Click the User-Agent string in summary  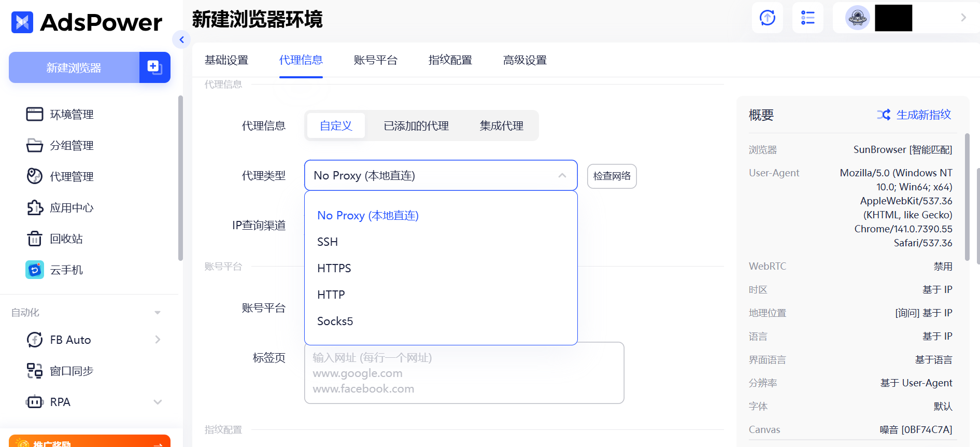pyautogui.click(x=896, y=207)
